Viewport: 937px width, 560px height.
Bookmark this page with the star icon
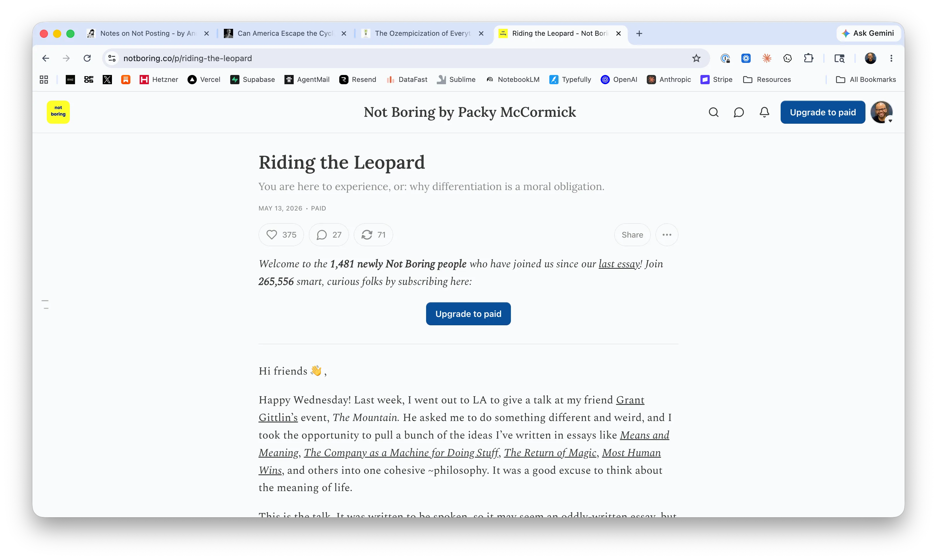click(696, 58)
